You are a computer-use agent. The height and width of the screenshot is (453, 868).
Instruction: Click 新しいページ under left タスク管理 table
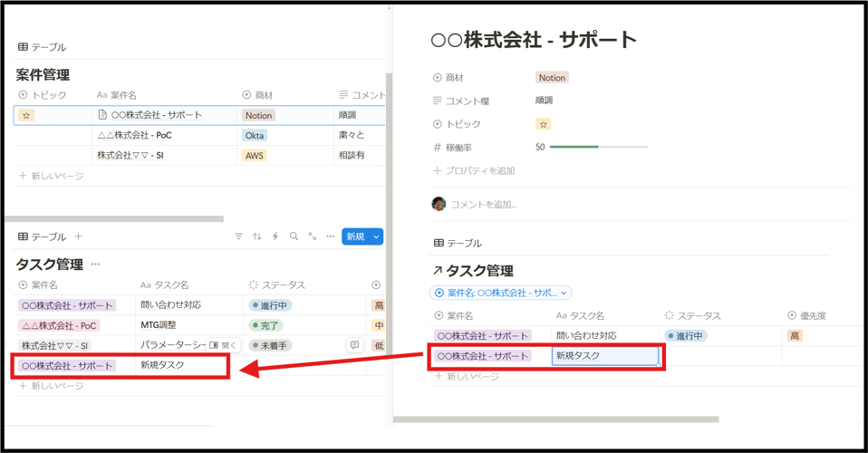[x=52, y=386]
